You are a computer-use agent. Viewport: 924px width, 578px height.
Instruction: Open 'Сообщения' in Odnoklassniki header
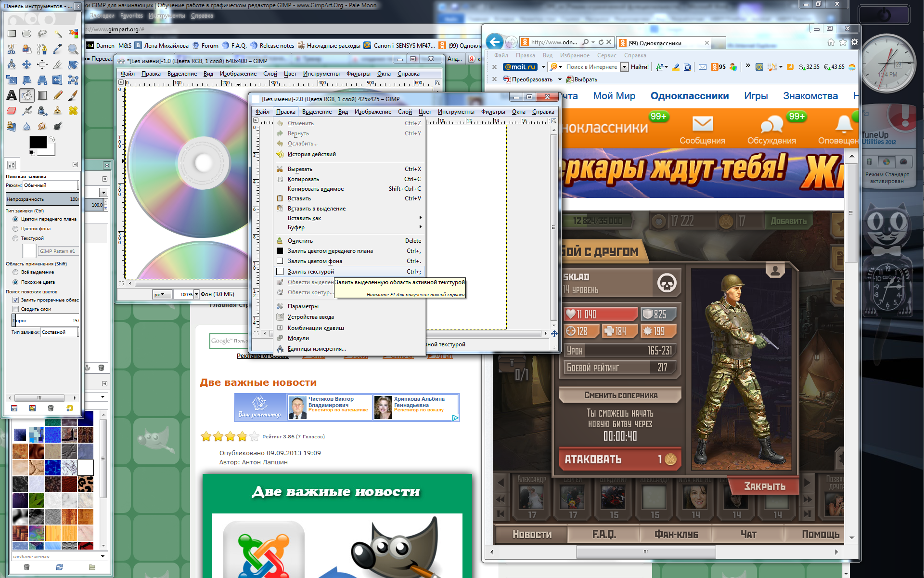coord(702,130)
